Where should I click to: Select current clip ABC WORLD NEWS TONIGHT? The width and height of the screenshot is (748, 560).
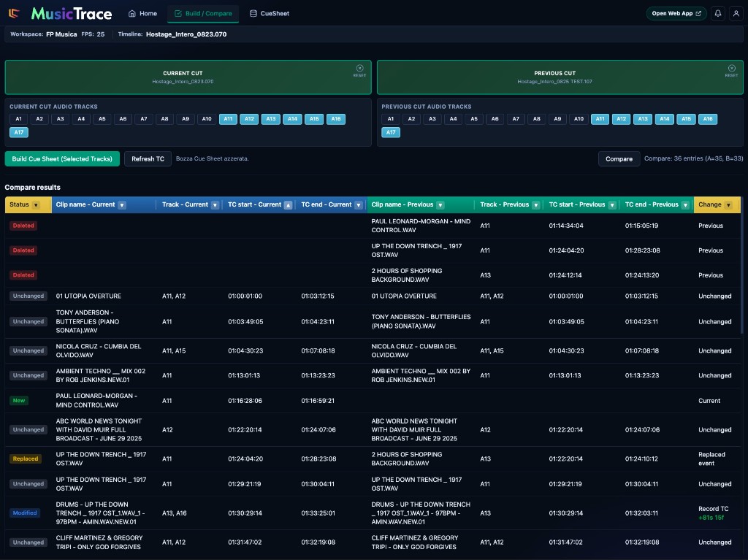point(99,430)
